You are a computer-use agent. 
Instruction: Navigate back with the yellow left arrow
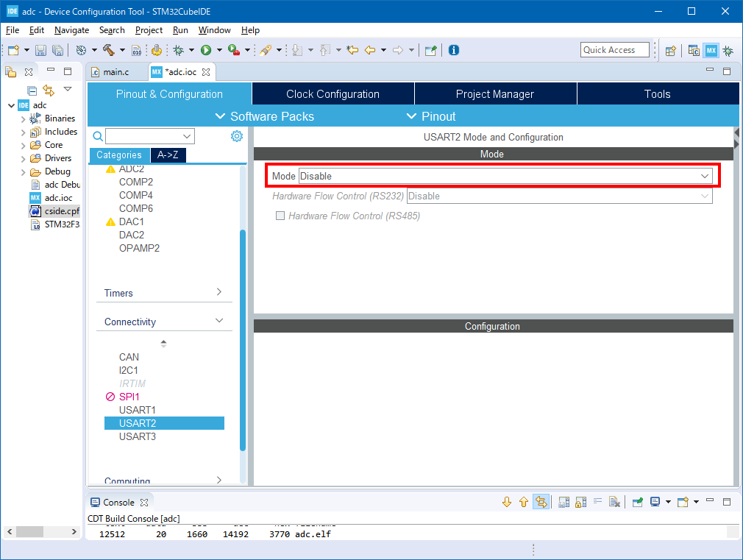click(x=370, y=50)
